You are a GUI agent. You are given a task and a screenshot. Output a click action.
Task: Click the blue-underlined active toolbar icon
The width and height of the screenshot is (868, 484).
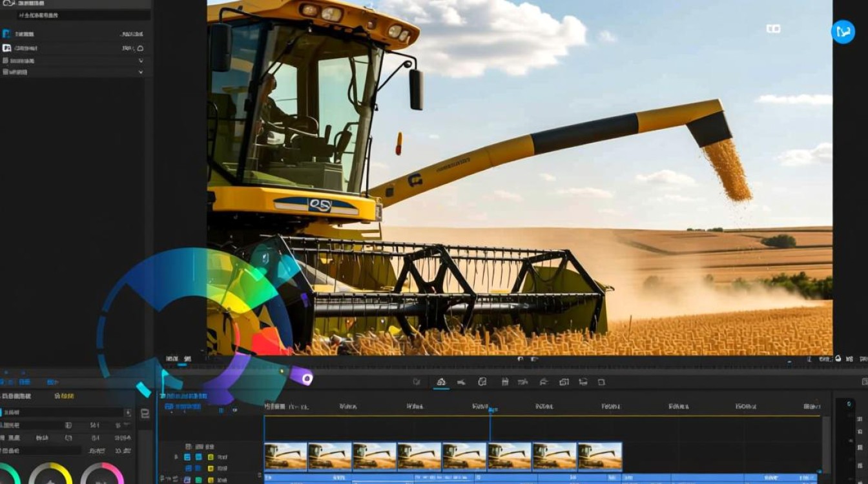coord(441,382)
